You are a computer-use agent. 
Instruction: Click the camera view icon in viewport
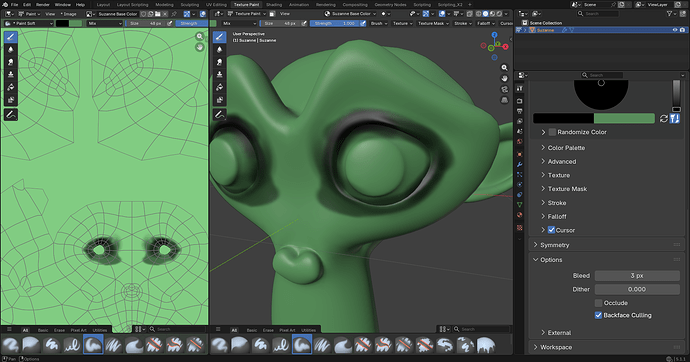pos(504,89)
